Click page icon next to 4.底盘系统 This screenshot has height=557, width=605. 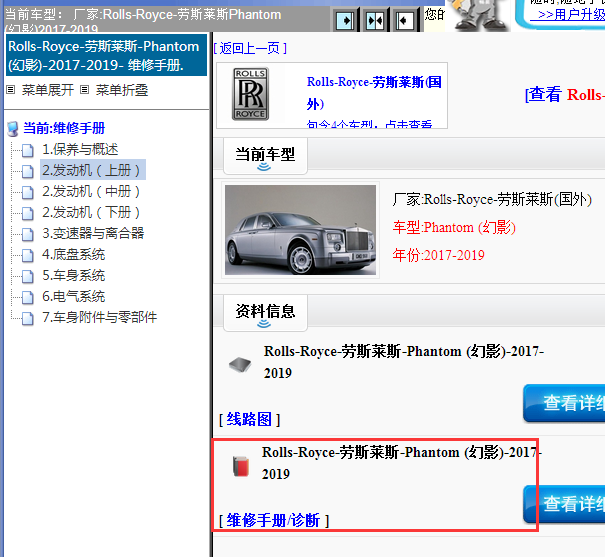click(27, 255)
